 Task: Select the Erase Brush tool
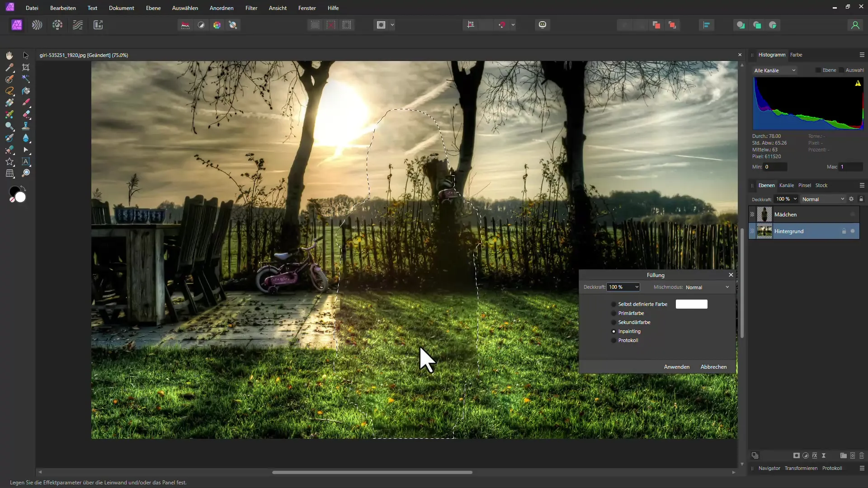(26, 114)
